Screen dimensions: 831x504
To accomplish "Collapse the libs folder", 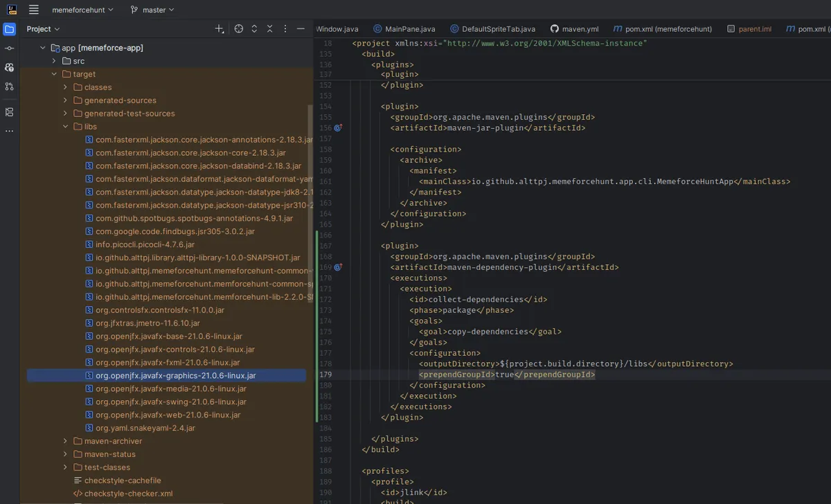I will (x=66, y=127).
